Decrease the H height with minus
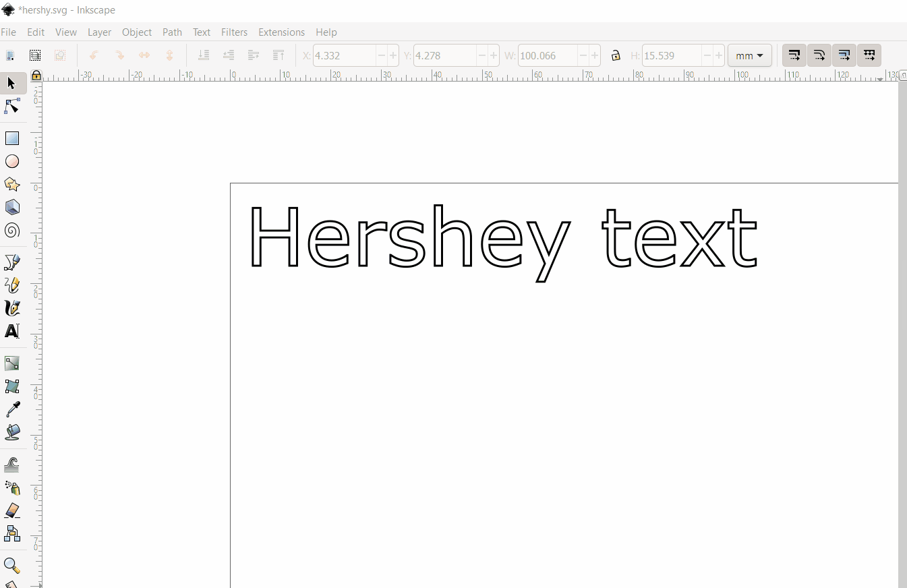 tap(707, 55)
